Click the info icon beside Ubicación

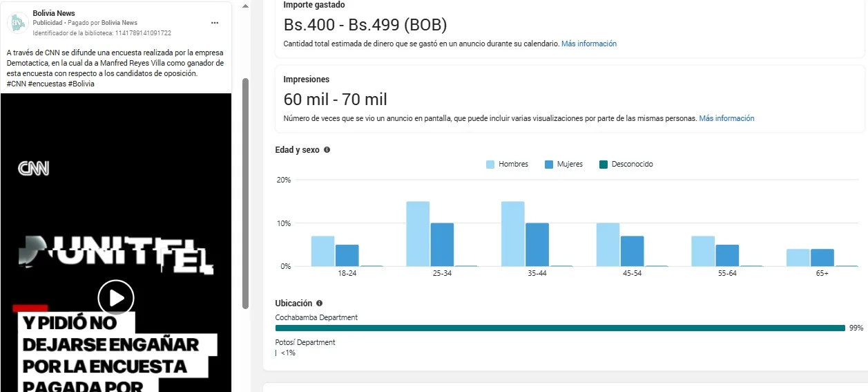[x=319, y=304]
